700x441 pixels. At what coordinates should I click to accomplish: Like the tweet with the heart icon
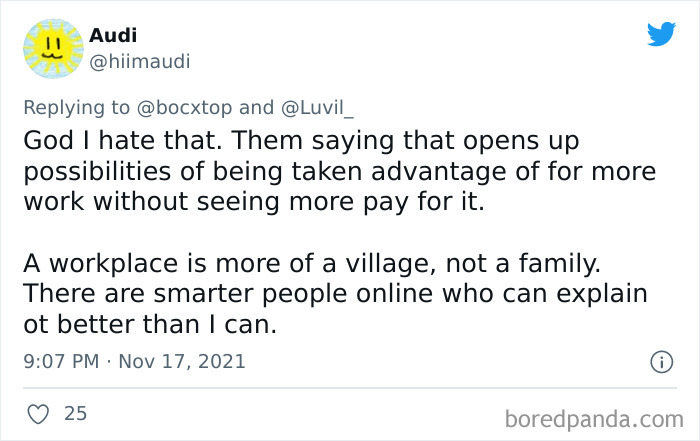40,412
